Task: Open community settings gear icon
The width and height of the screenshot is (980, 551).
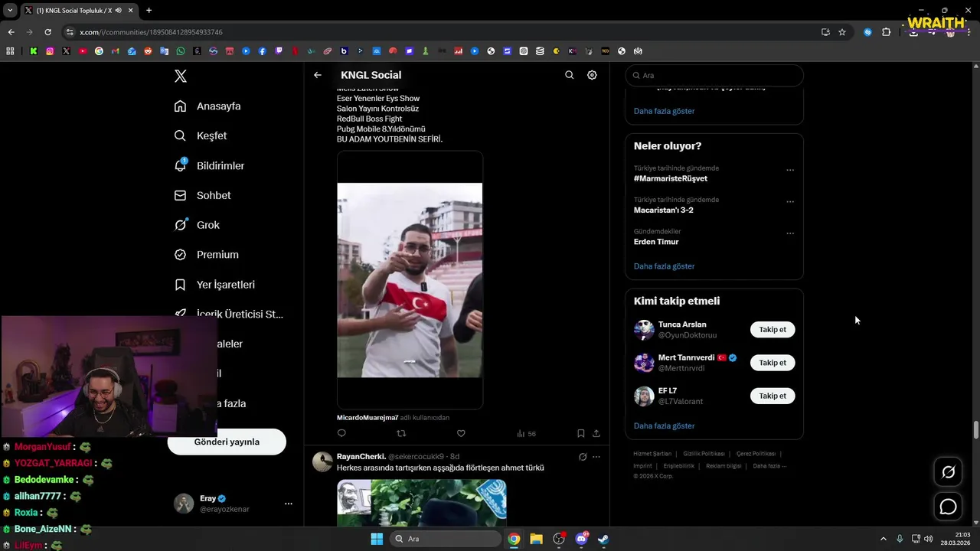Action: pyautogui.click(x=592, y=75)
